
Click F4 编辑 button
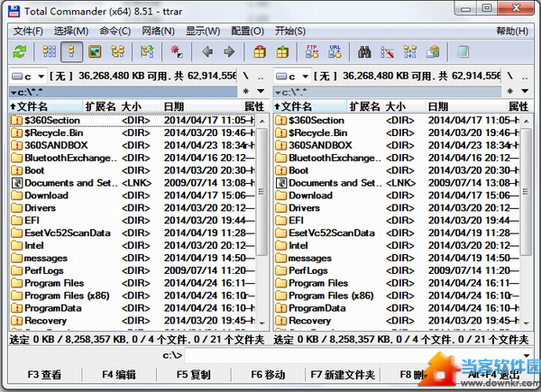pos(119,374)
